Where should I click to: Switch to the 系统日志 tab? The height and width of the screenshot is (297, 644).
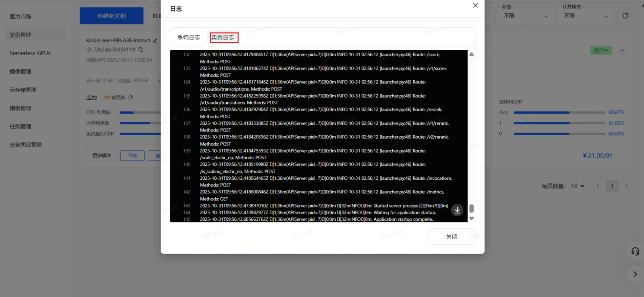(189, 37)
